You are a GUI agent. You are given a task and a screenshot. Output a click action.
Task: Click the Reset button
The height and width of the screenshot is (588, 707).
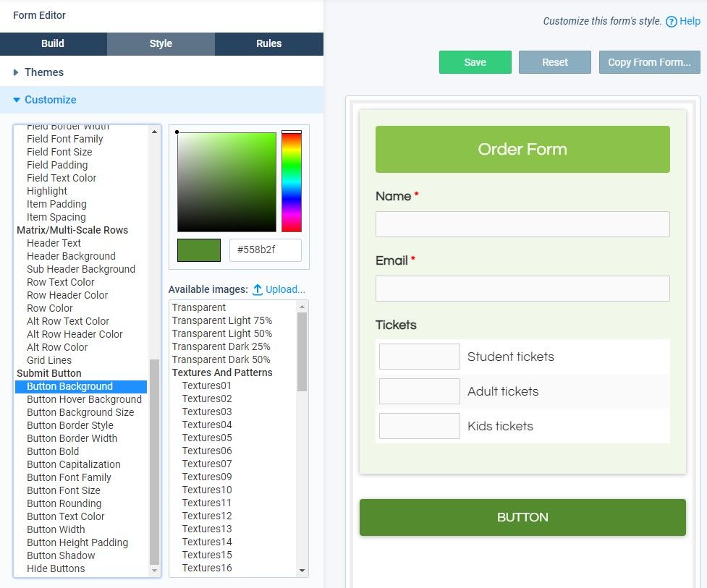554,62
